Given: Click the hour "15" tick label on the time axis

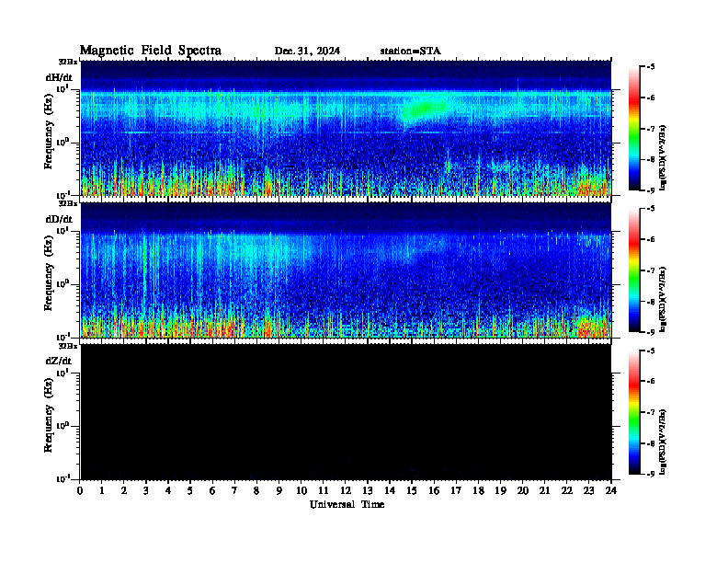Looking at the screenshot, I should pyautogui.click(x=412, y=490).
